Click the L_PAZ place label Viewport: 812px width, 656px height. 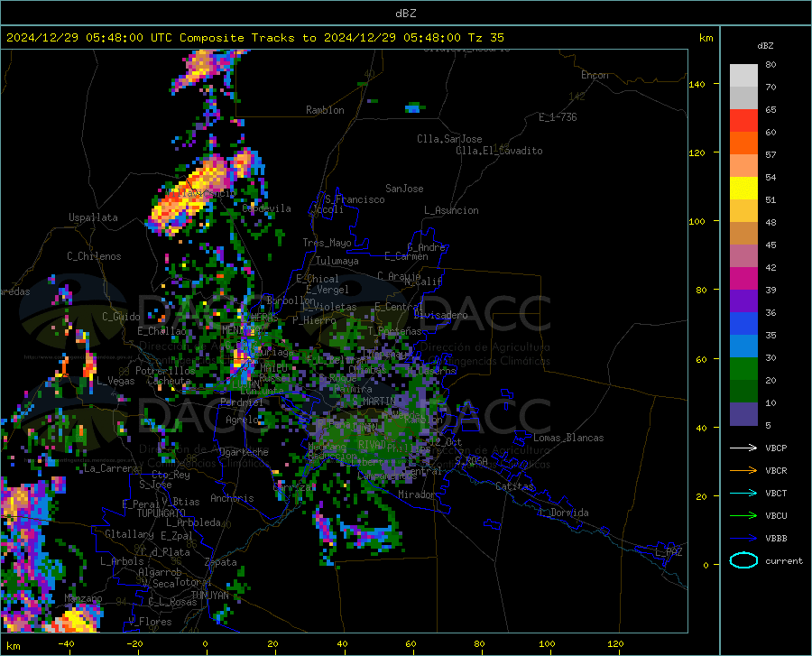669,552
